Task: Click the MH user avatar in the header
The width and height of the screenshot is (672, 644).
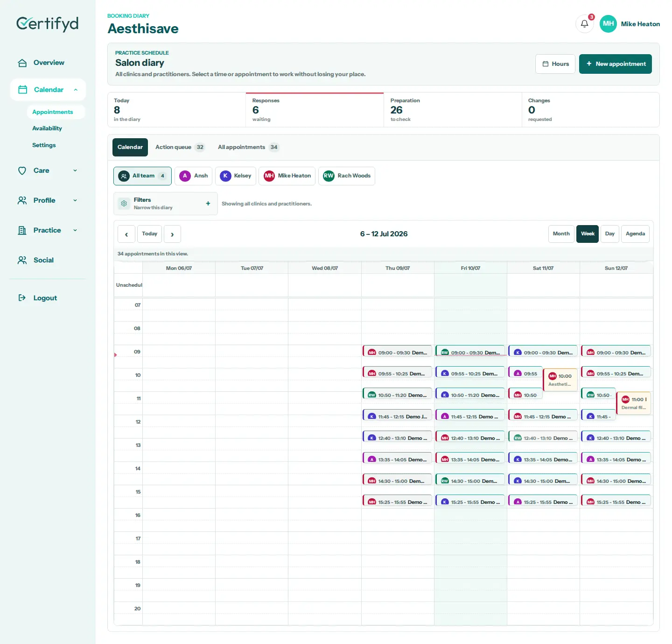Action: click(x=608, y=24)
